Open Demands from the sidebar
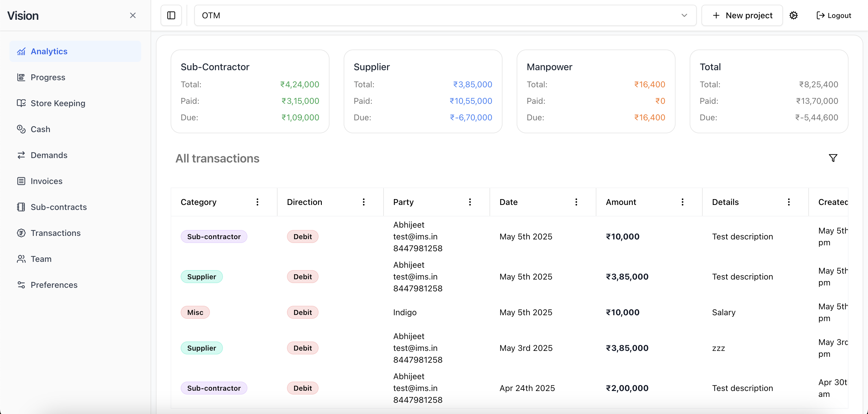 coord(49,155)
